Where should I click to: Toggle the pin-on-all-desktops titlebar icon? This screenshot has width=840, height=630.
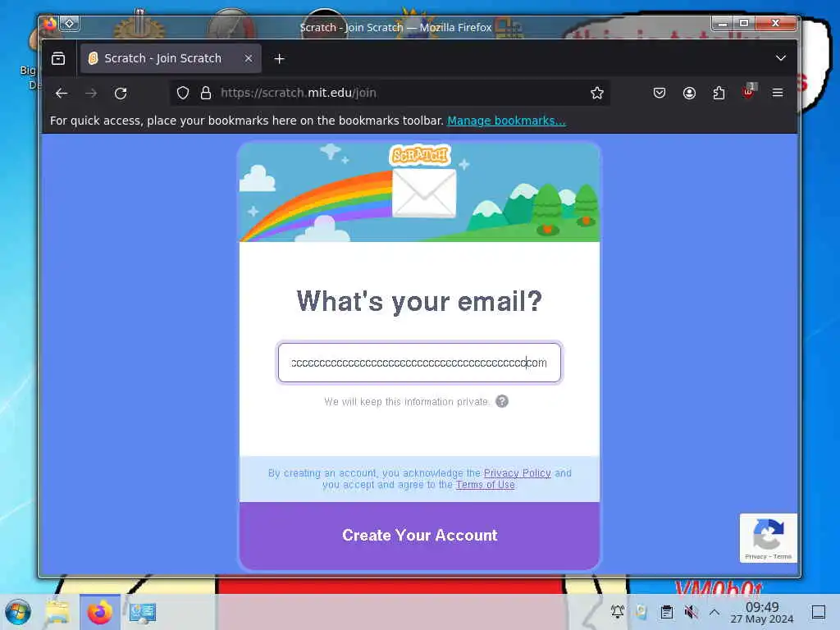click(x=70, y=24)
